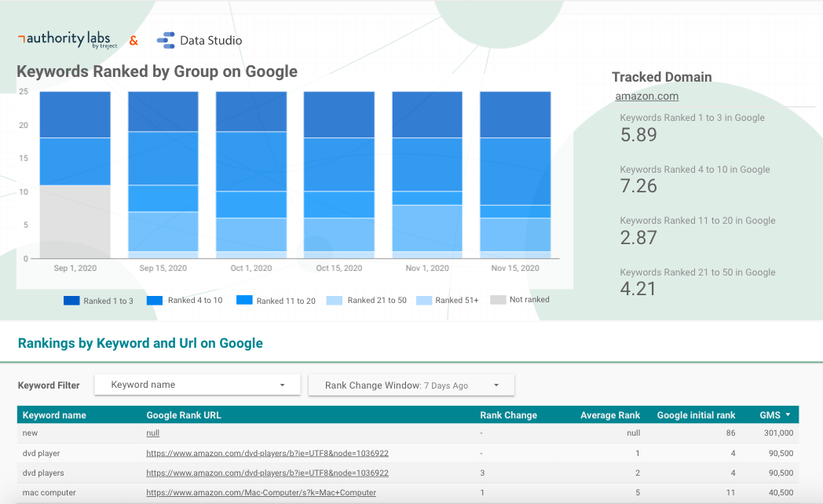Open the amazon.com tracked domain link
The image size is (823, 504).
pyautogui.click(x=646, y=96)
